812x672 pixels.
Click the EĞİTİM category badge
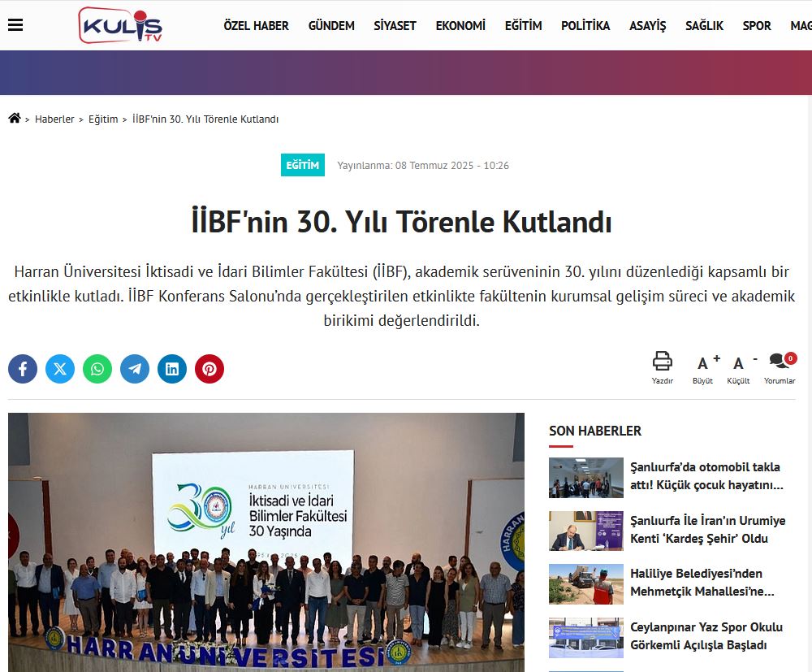303,165
